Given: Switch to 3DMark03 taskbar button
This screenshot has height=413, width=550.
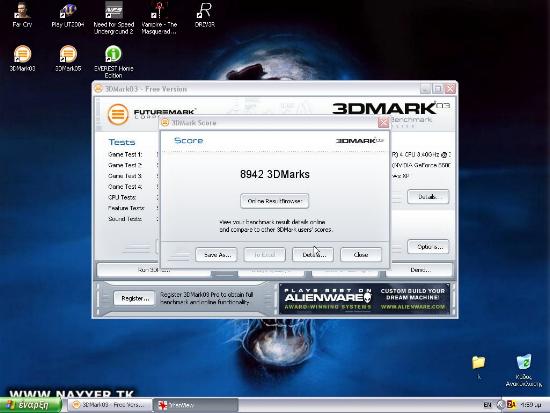Looking at the screenshot, I should click(x=109, y=405).
